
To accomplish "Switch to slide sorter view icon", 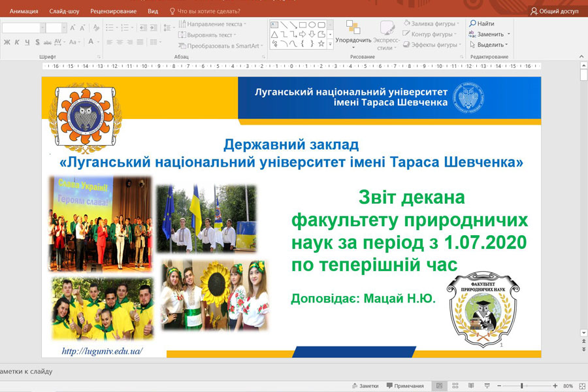I will tap(455, 385).
